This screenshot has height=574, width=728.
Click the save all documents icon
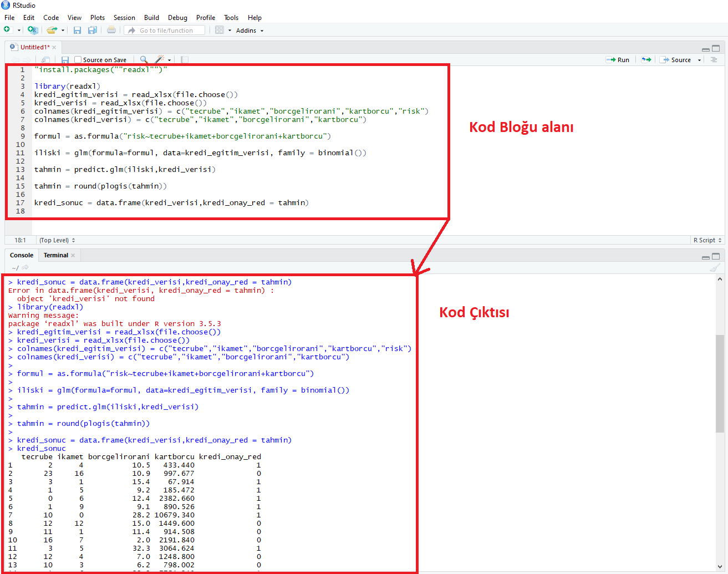[x=92, y=30]
